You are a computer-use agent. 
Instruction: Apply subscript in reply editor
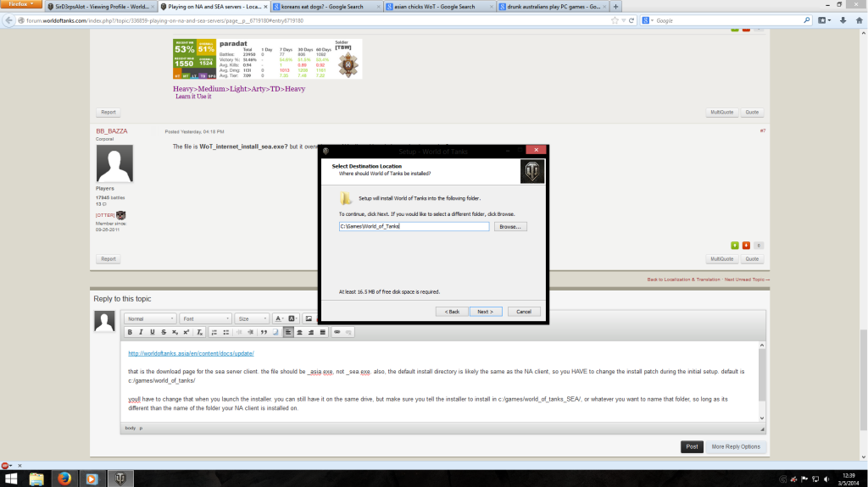click(x=175, y=332)
